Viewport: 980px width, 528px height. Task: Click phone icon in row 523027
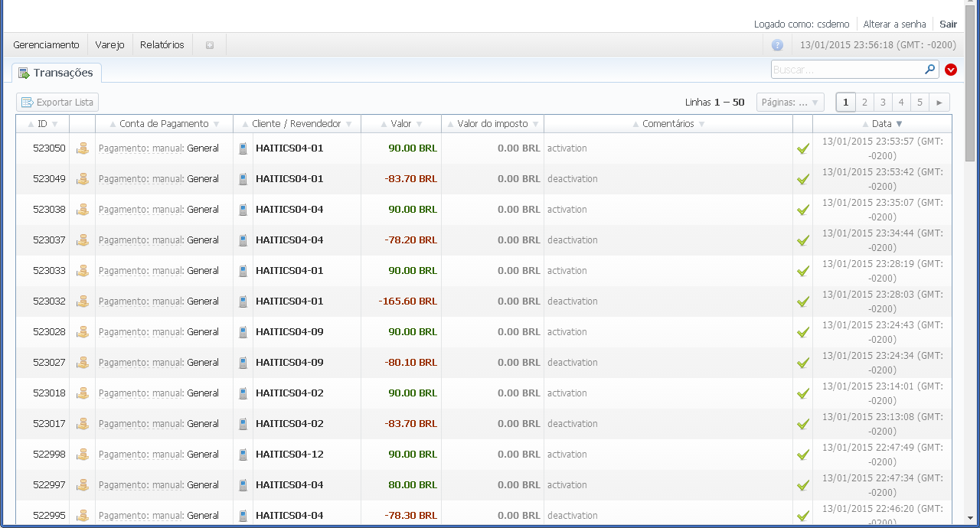tap(243, 363)
